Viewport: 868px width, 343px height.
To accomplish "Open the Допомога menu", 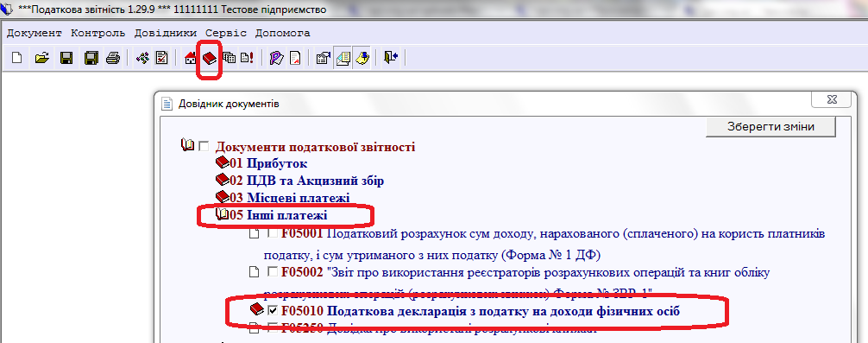I will [x=282, y=33].
